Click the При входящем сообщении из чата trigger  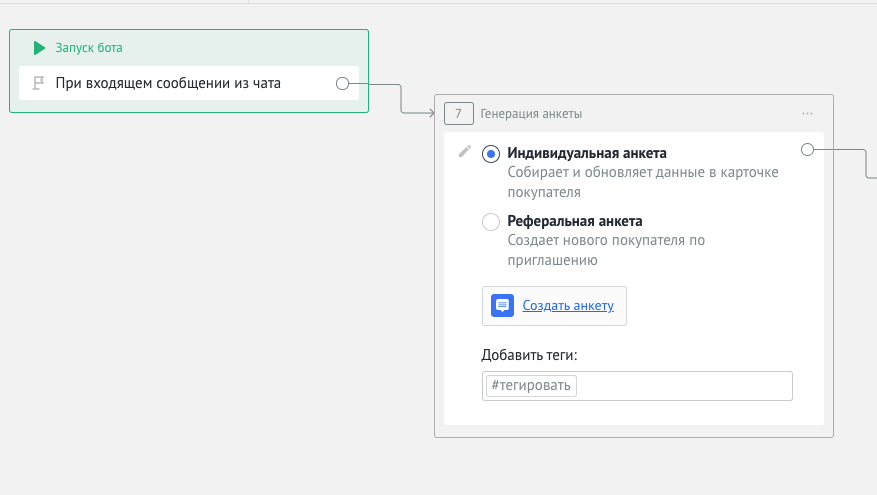tap(168, 84)
